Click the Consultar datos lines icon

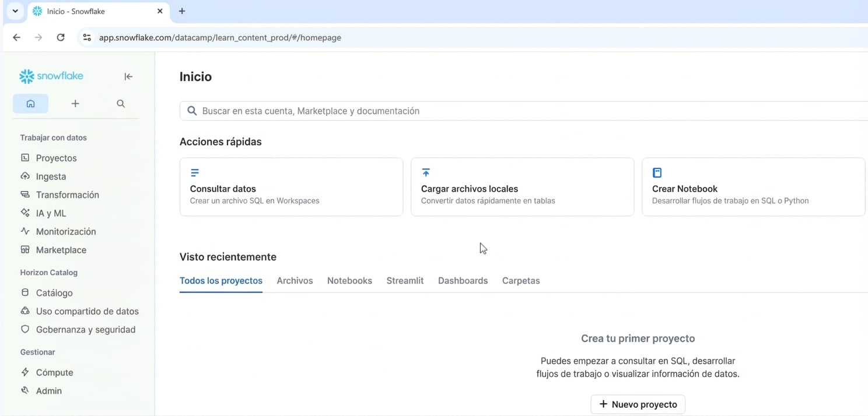[195, 172]
